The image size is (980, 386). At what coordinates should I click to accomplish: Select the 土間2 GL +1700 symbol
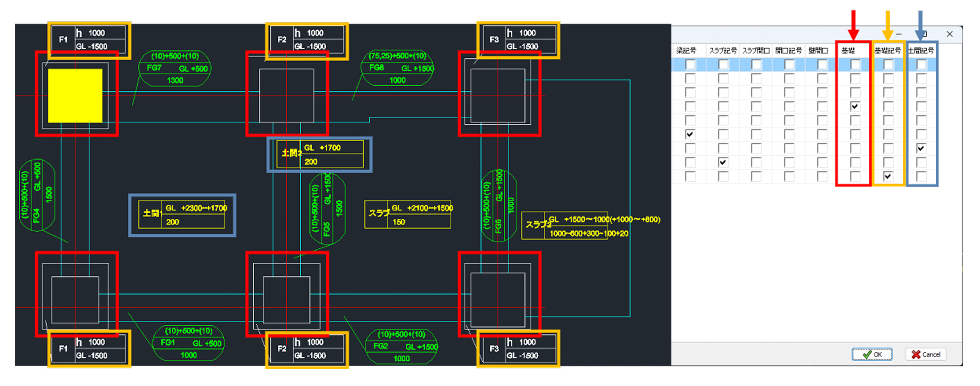pos(319,154)
